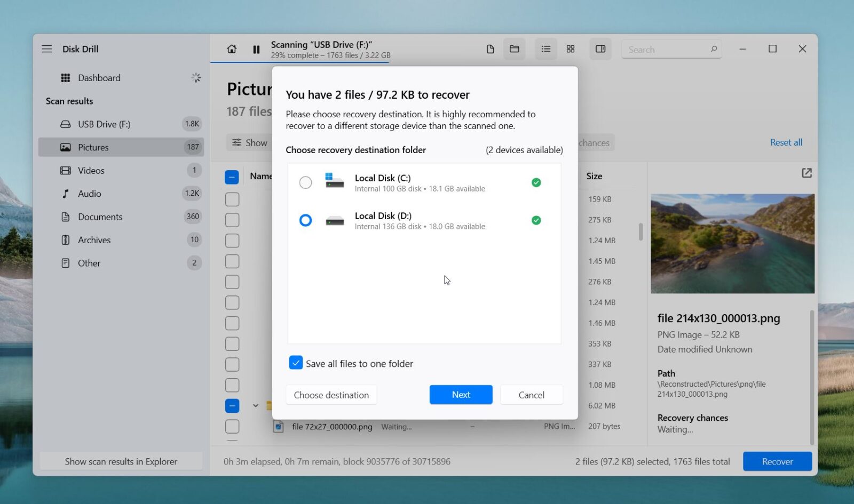Pause the USB drive scan
This screenshot has height=504, width=854.
pyautogui.click(x=256, y=50)
